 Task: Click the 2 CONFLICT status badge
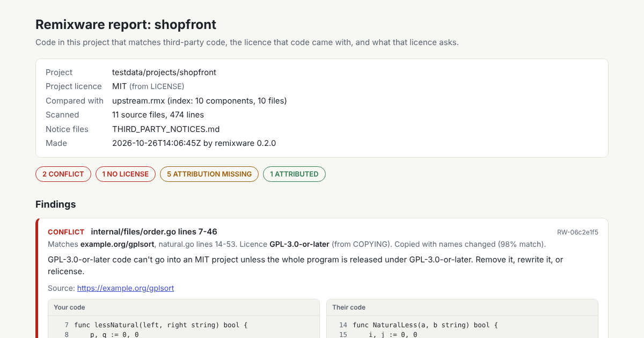click(63, 174)
